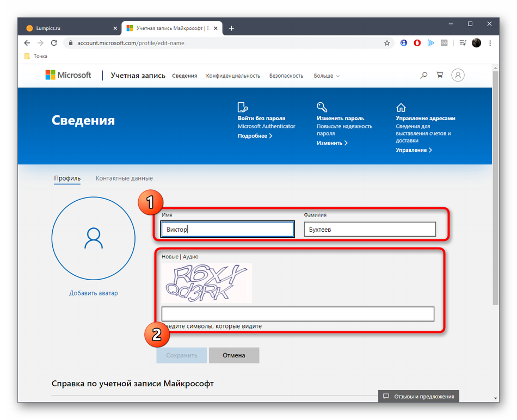
Task: Open the red Opera-style extension icon
Action: pyautogui.click(x=417, y=43)
